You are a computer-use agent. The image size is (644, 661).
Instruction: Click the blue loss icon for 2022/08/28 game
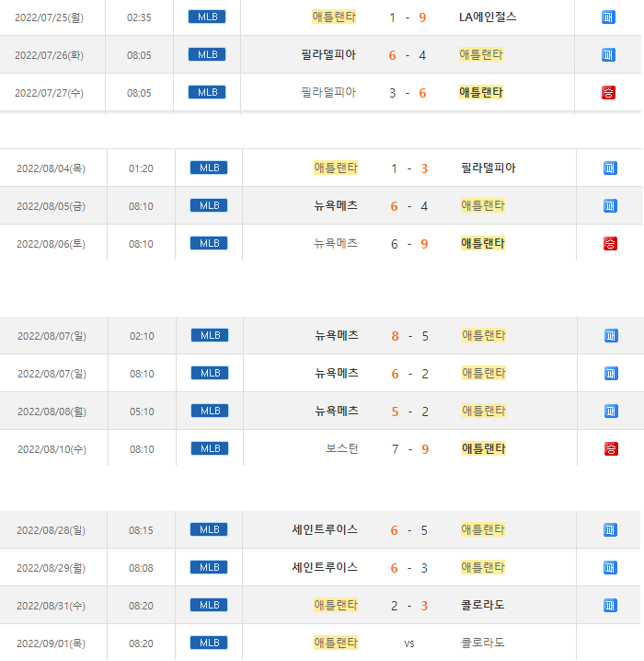click(610, 529)
